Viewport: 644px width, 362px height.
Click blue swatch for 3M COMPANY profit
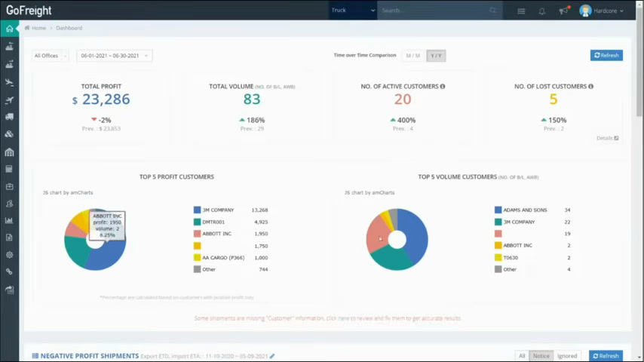coord(197,210)
